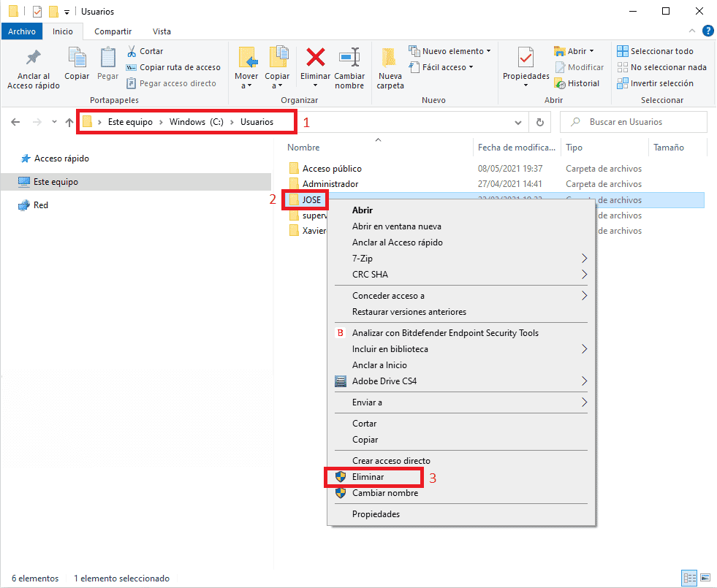Open the address bar dropdown arrow
Viewport: 717px width, 588px height.
(x=518, y=122)
